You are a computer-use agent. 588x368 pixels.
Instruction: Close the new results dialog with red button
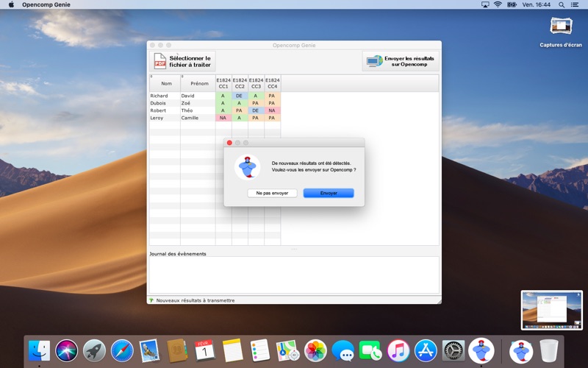229,143
